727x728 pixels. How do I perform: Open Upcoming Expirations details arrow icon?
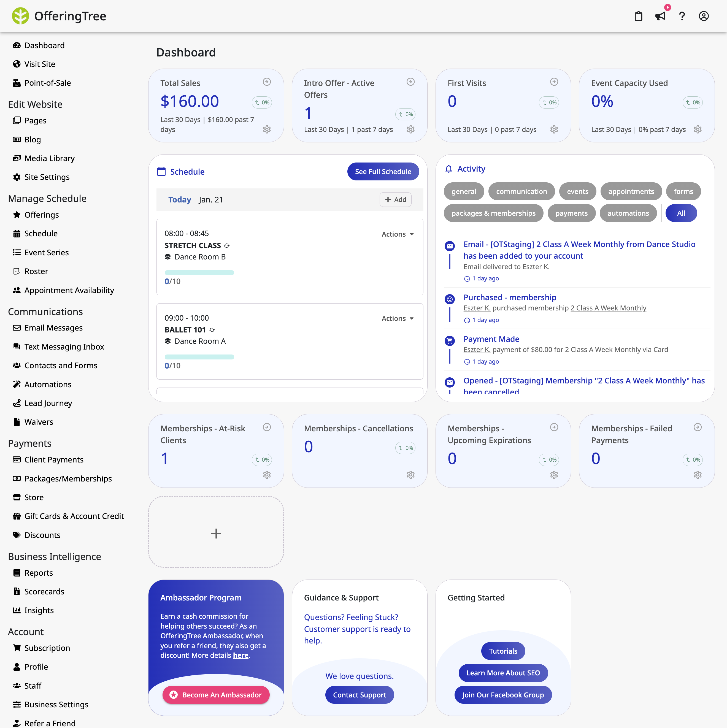click(x=554, y=427)
